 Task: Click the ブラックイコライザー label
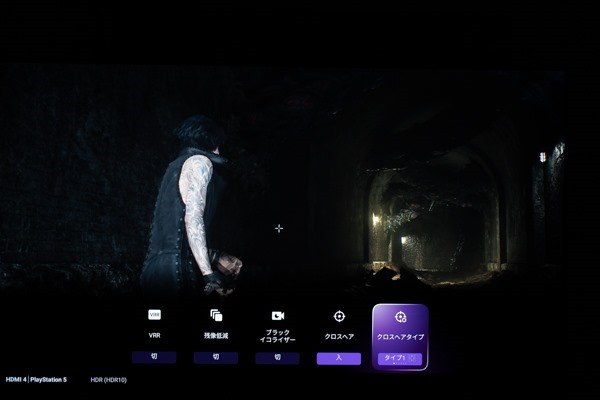(277, 336)
